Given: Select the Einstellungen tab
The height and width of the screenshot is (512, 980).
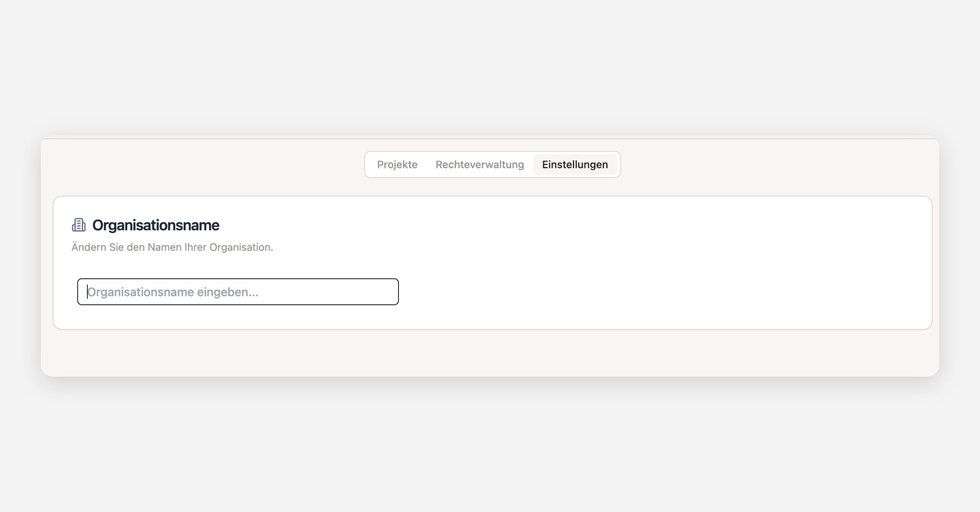Looking at the screenshot, I should click(575, 165).
